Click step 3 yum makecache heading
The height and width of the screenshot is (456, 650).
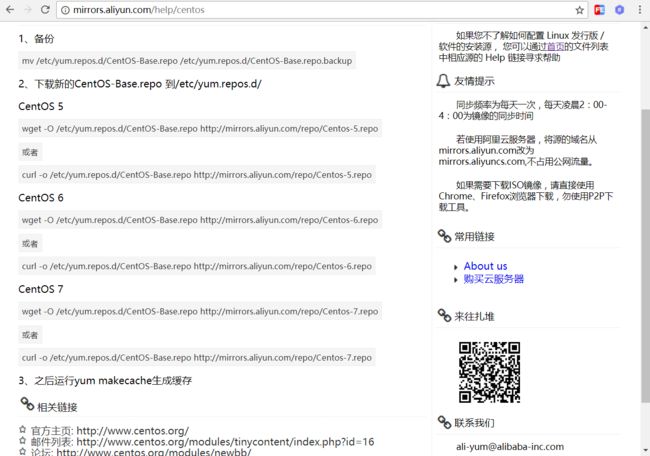pyautogui.click(x=105, y=381)
